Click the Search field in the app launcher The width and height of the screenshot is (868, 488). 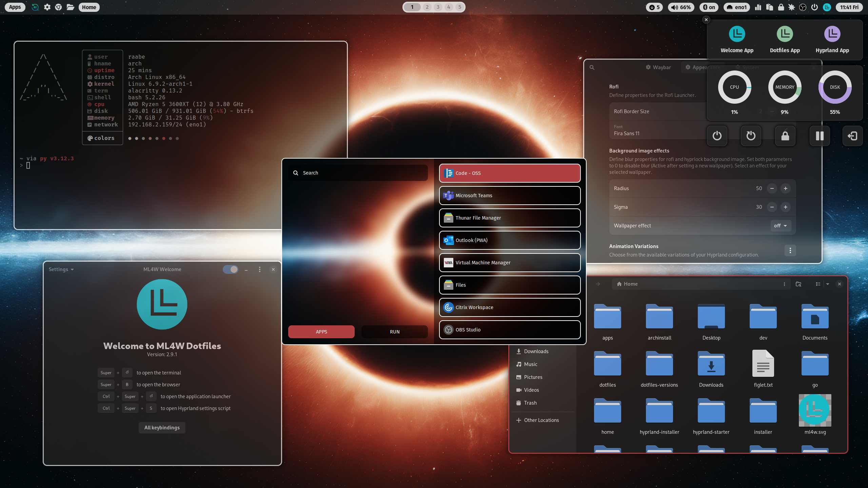click(358, 173)
